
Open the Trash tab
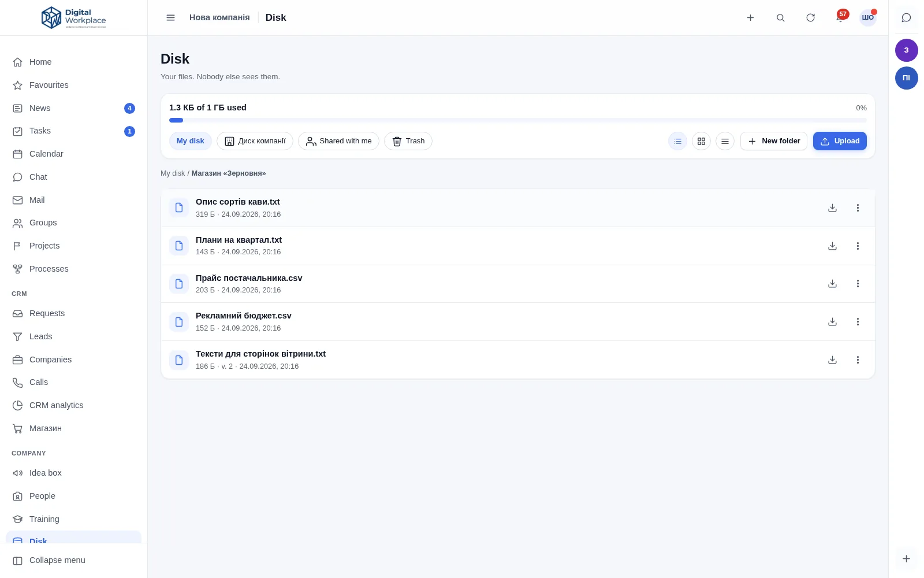[x=408, y=141]
